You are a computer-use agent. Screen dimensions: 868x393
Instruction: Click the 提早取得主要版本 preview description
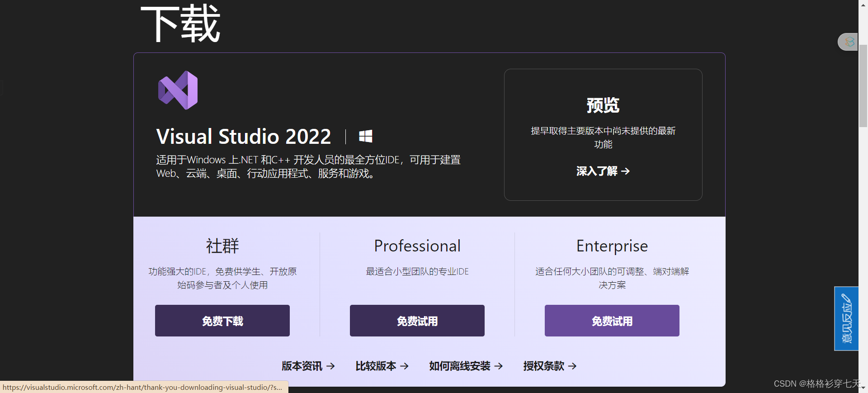click(x=603, y=137)
